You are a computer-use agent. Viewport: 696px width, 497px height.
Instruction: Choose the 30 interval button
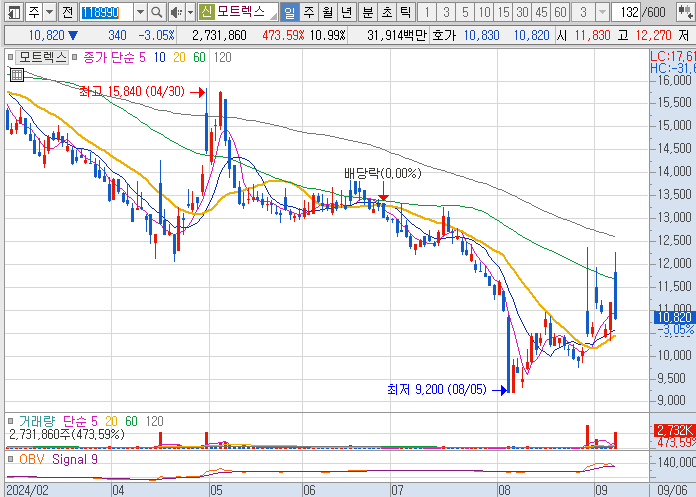coord(522,12)
